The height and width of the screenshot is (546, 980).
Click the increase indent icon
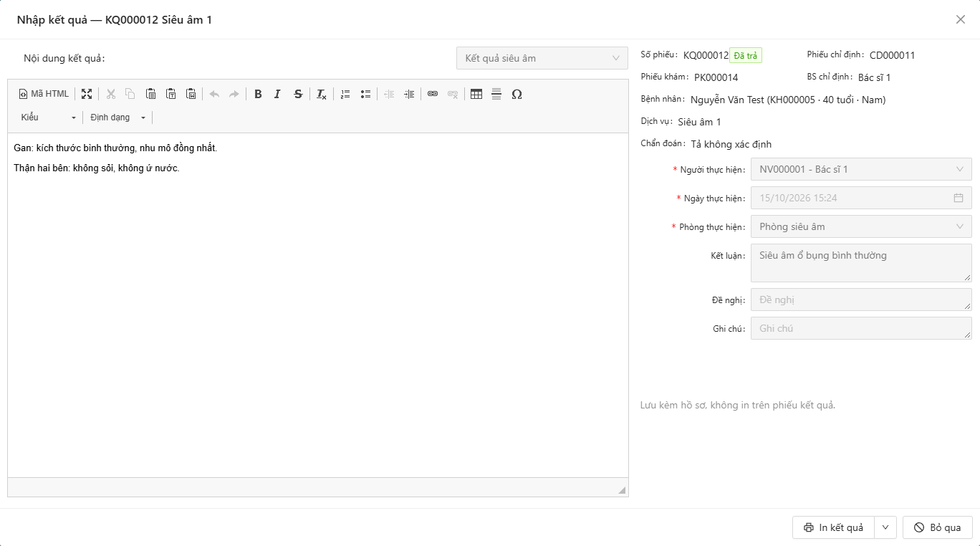point(409,94)
